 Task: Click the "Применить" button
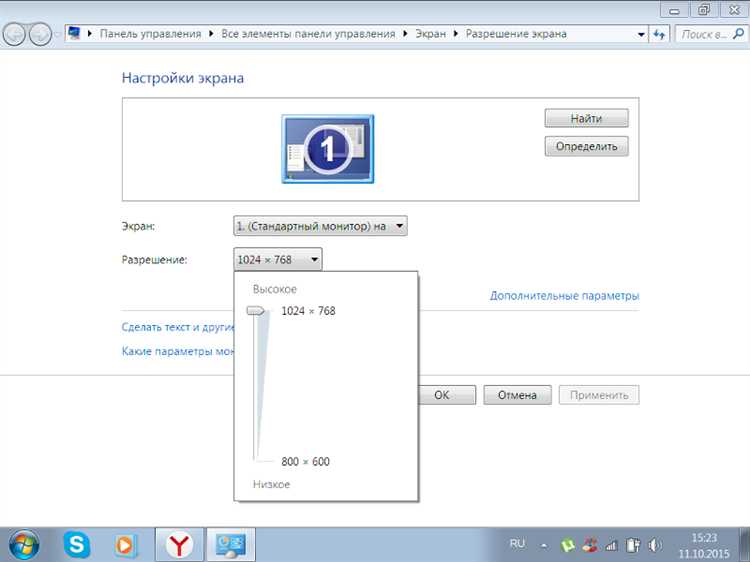(599, 395)
